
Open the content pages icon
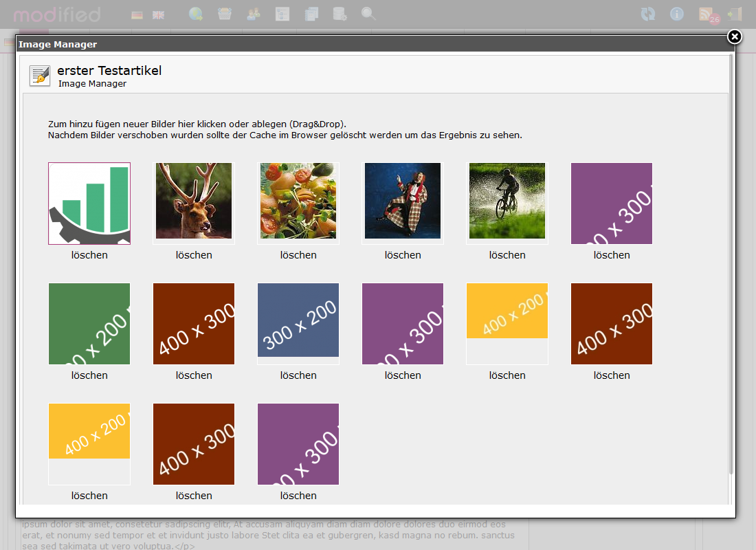coord(311,14)
